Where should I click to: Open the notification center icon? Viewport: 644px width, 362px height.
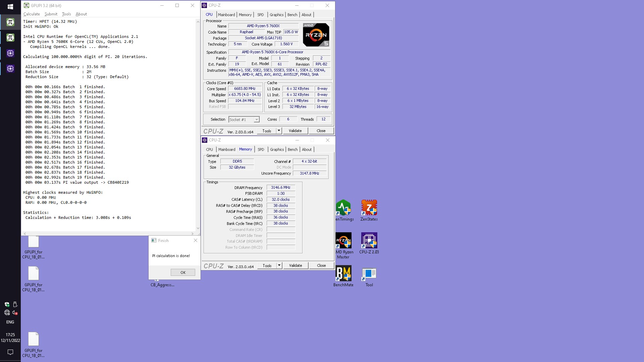click(x=10, y=352)
